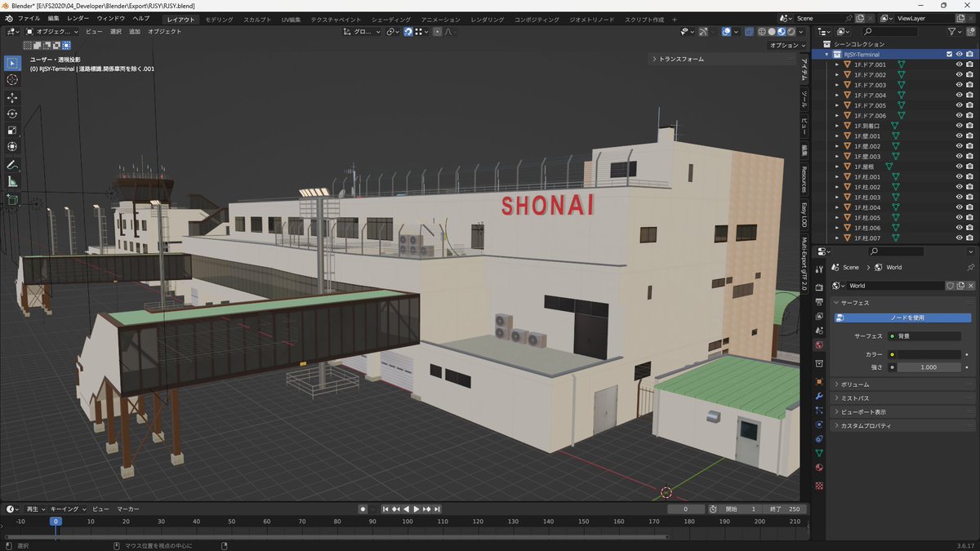Open the Texture properties tab icon

coord(819,486)
